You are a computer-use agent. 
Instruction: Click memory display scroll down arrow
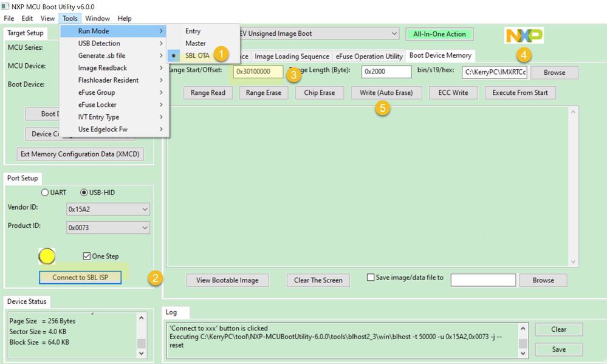(x=574, y=262)
